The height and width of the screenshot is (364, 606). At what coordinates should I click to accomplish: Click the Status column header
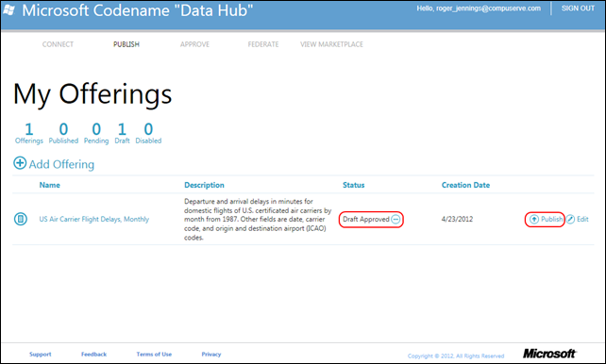(354, 185)
